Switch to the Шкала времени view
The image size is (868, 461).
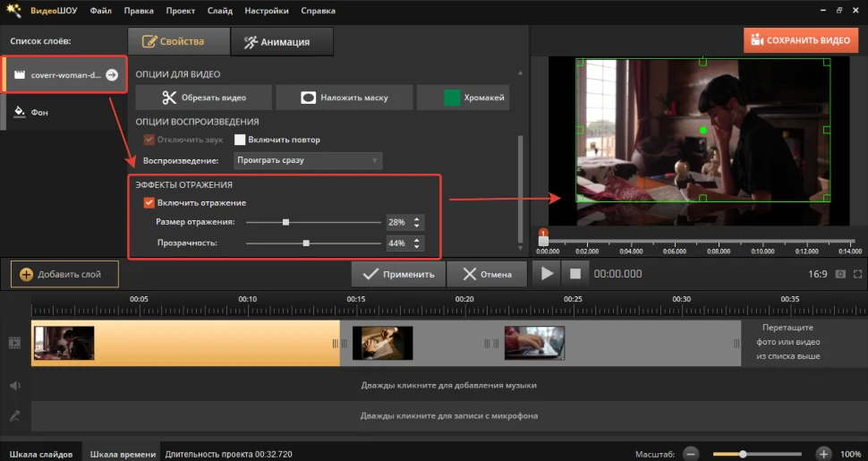(123, 454)
